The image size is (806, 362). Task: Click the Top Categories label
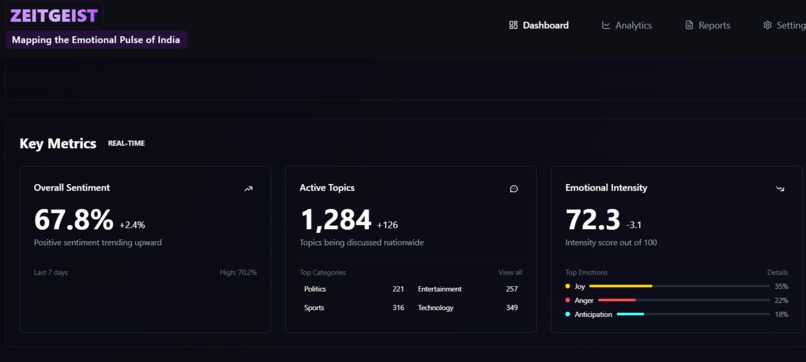point(323,273)
